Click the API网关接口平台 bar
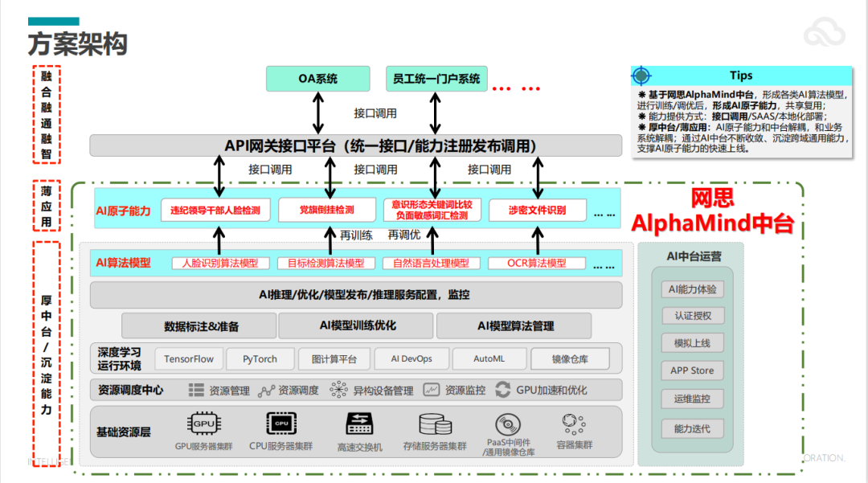 [355, 145]
